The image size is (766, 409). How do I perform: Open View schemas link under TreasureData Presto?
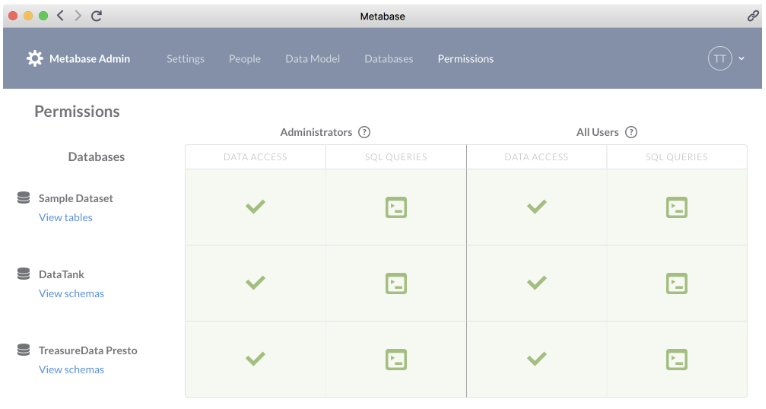[71, 369]
